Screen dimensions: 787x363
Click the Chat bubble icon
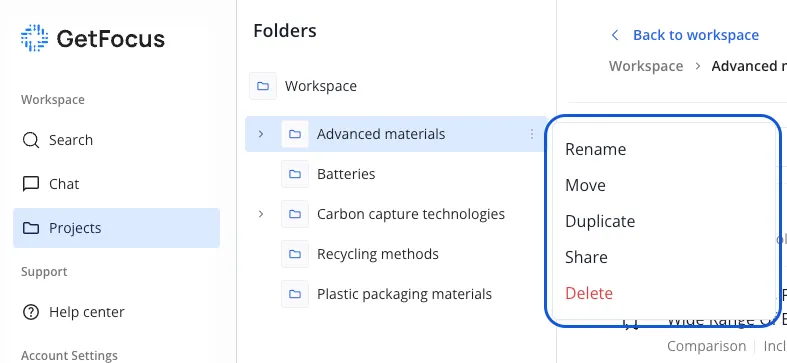(x=31, y=184)
